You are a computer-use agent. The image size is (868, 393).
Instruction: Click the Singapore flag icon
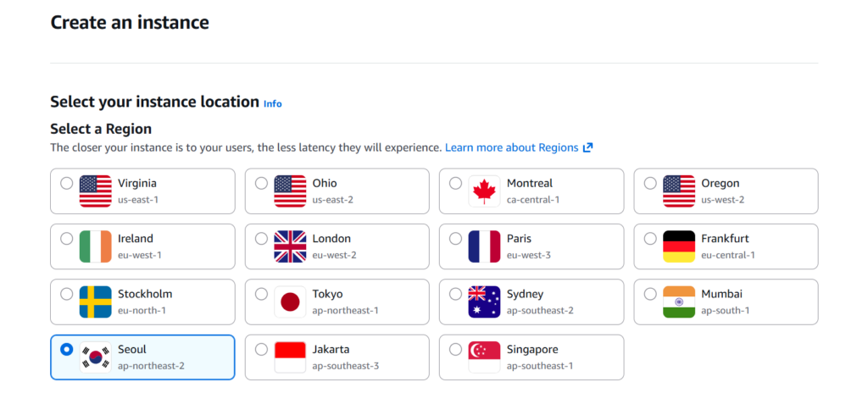485,357
